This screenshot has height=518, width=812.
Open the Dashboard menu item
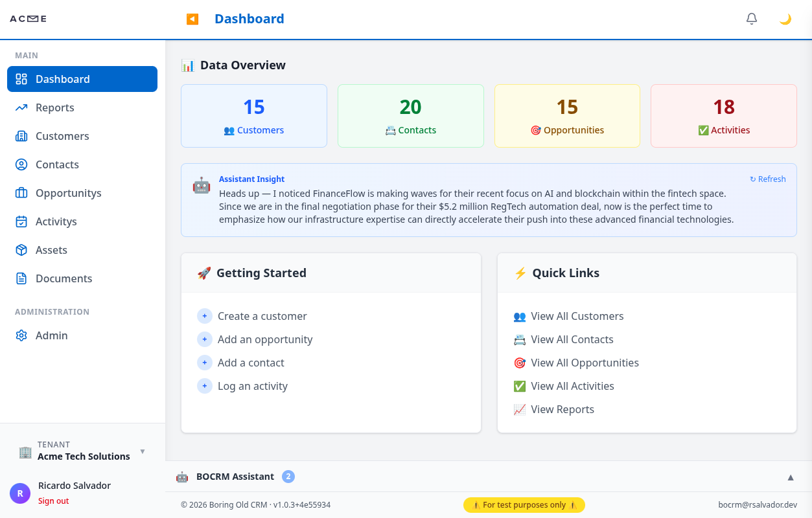pos(63,78)
